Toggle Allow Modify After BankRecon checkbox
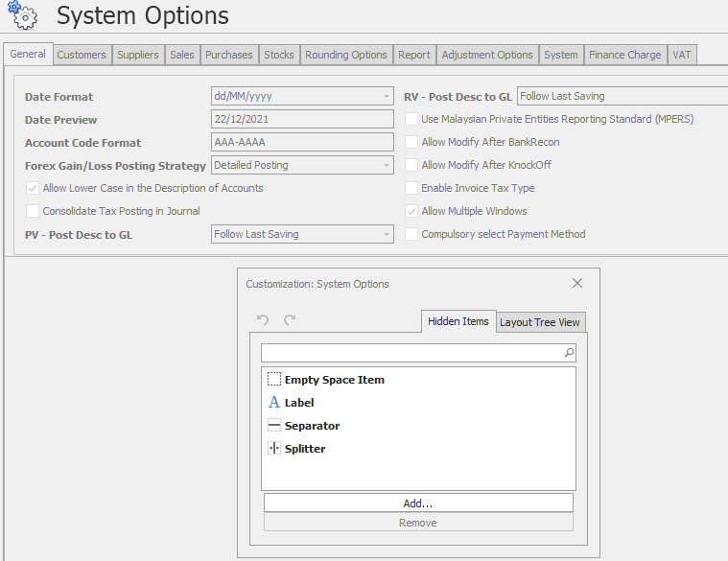 (411, 142)
